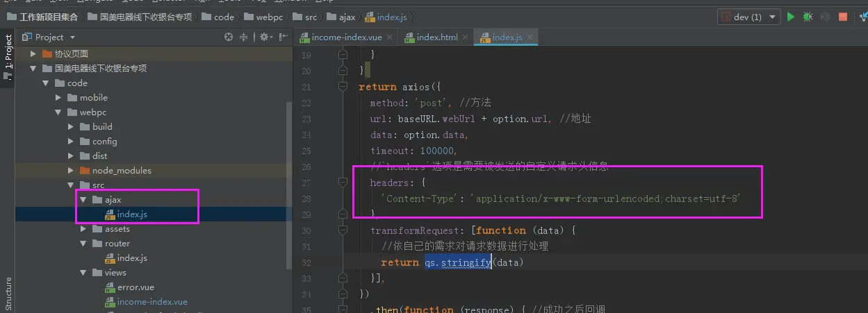Click 国美电器线下收银台专项 breadcrumb
Viewport: 868px width, 313px height.
(139, 17)
